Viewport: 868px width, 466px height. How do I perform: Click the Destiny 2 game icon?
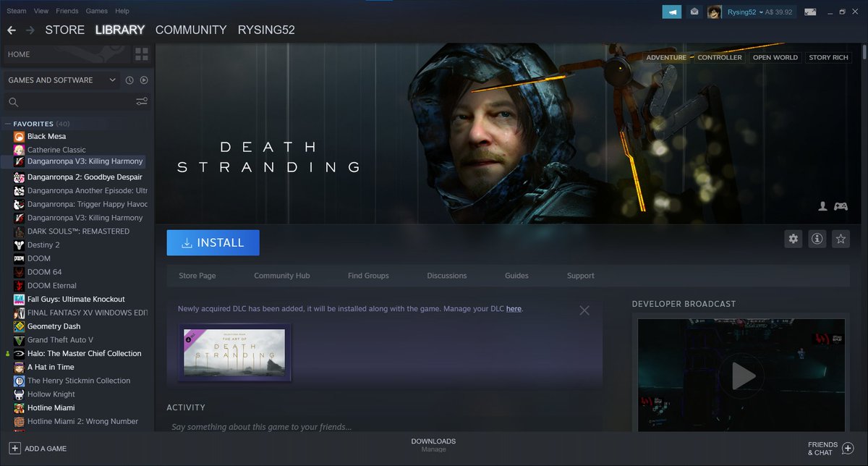(x=20, y=245)
